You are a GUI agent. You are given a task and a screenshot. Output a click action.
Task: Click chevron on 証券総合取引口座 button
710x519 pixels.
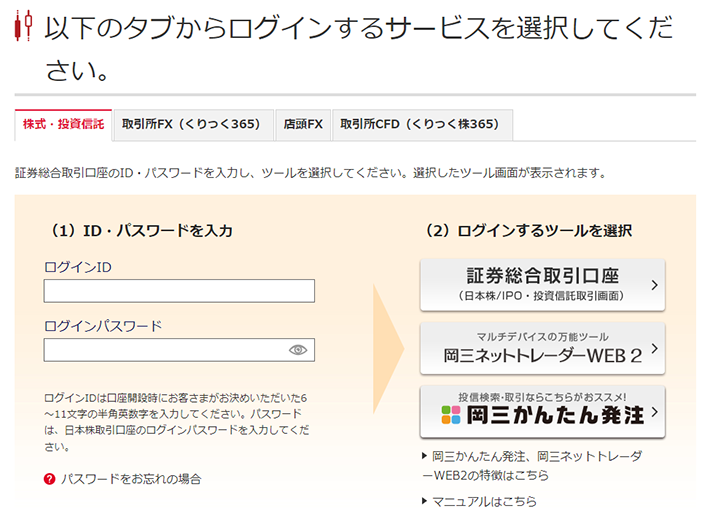(654, 285)
